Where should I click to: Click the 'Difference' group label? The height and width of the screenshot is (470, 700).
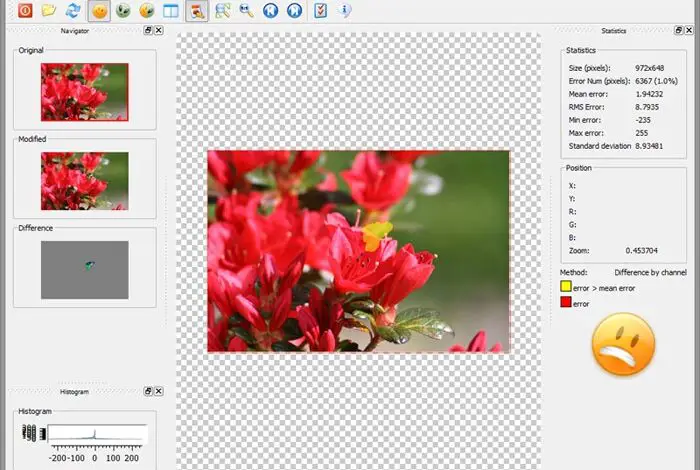pyautogui.click(x=35, y=228)
